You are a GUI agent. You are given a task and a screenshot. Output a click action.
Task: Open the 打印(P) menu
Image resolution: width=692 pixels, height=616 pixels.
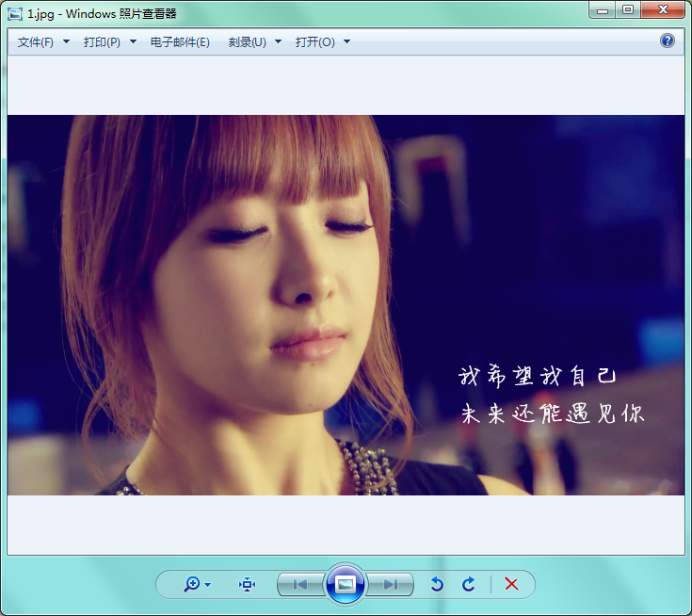tap(102, 42)
